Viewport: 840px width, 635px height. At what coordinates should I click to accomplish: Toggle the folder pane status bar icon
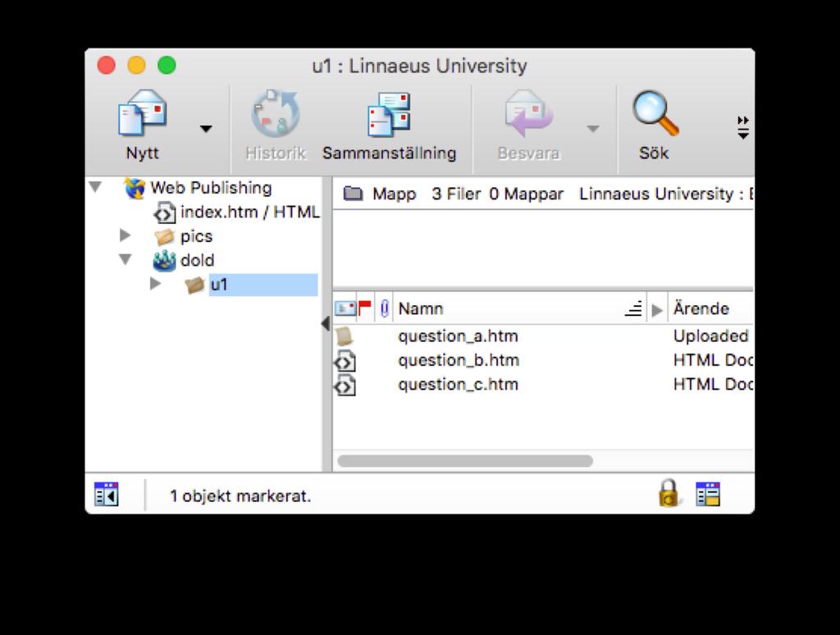(x=106, y=494)
